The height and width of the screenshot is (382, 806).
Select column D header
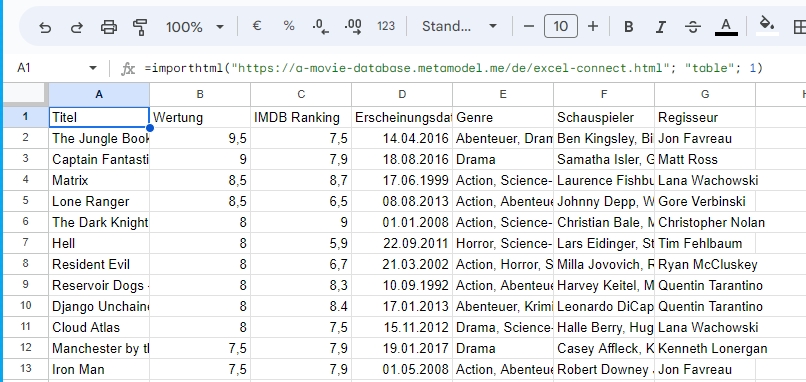pyautogui.click(x=402, y=94)
